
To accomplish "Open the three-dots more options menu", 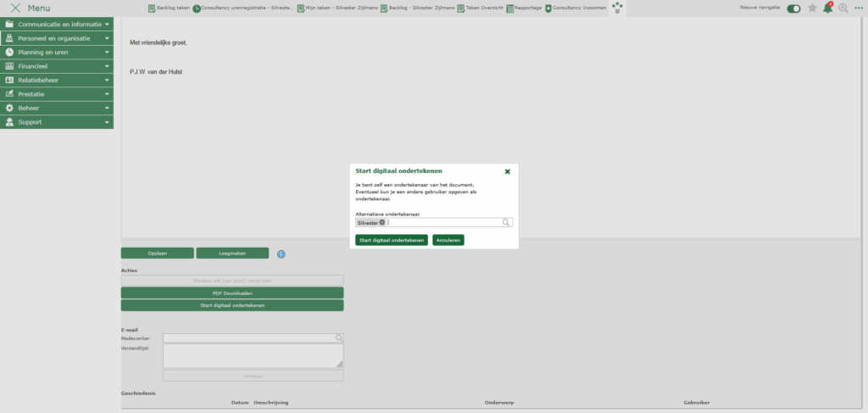I will coord(859,8).
